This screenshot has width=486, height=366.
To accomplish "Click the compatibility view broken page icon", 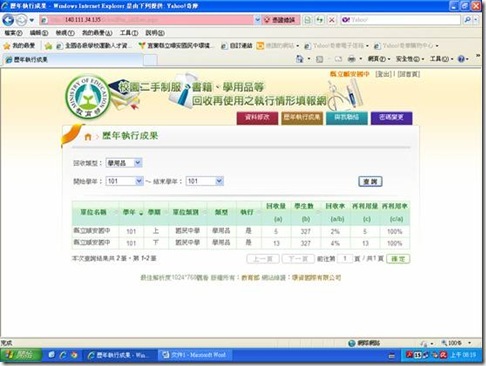I will (x=307, y=20).
